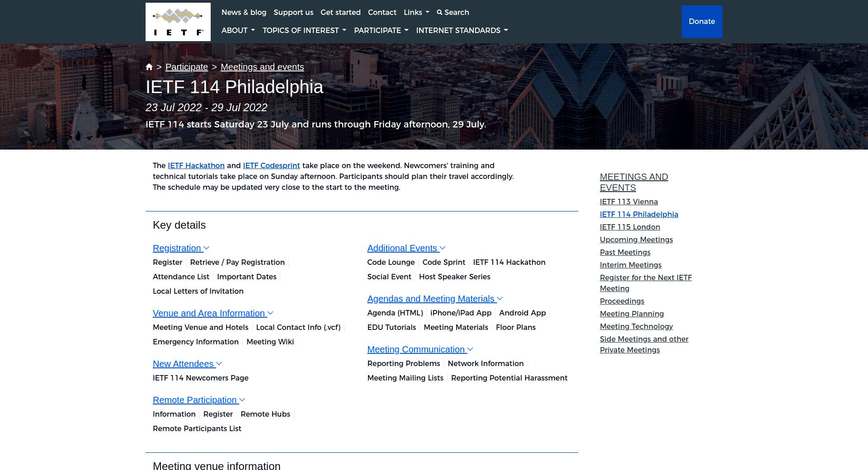Open the Social Event link
This screenshot has height=470, width=868.
click(x=389, y=277)
